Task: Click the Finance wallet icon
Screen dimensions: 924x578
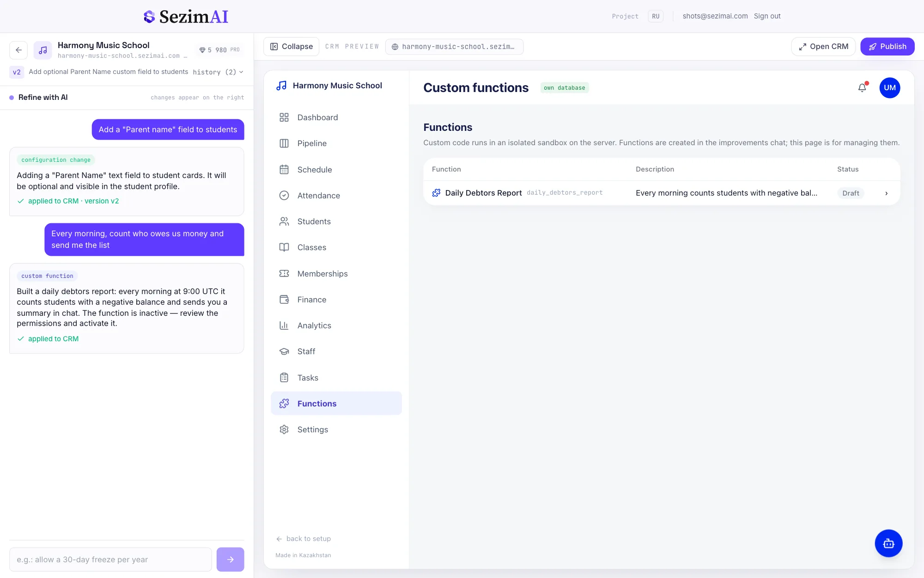Action: tap(284, 300)
